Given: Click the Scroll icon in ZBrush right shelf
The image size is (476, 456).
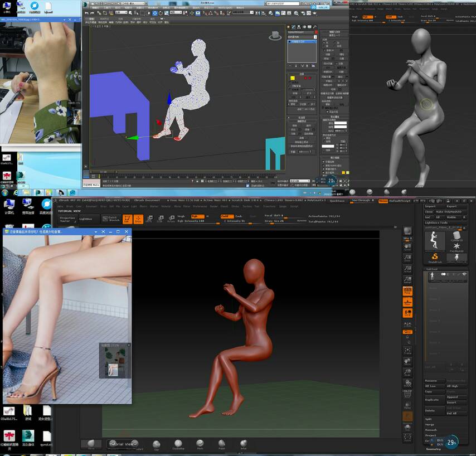Looking at the screenshot, I should point(407,247).
